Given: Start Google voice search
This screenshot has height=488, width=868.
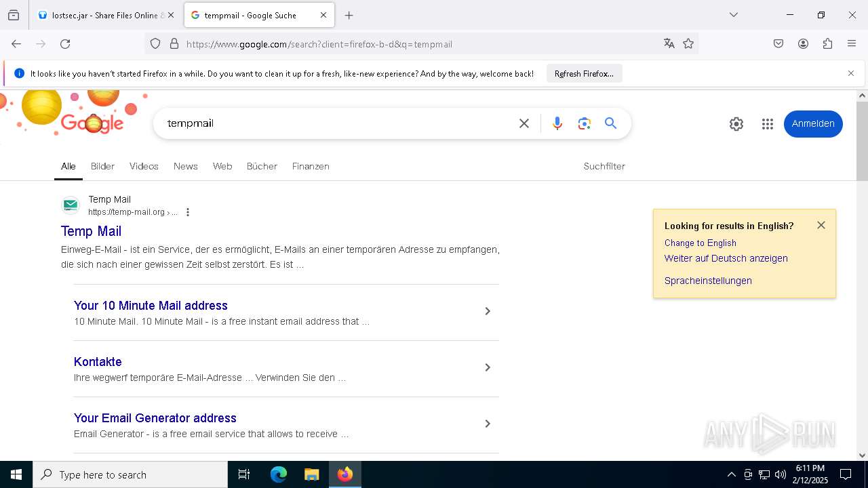Looking at the screenshot, I should click(x=557, y=123).
